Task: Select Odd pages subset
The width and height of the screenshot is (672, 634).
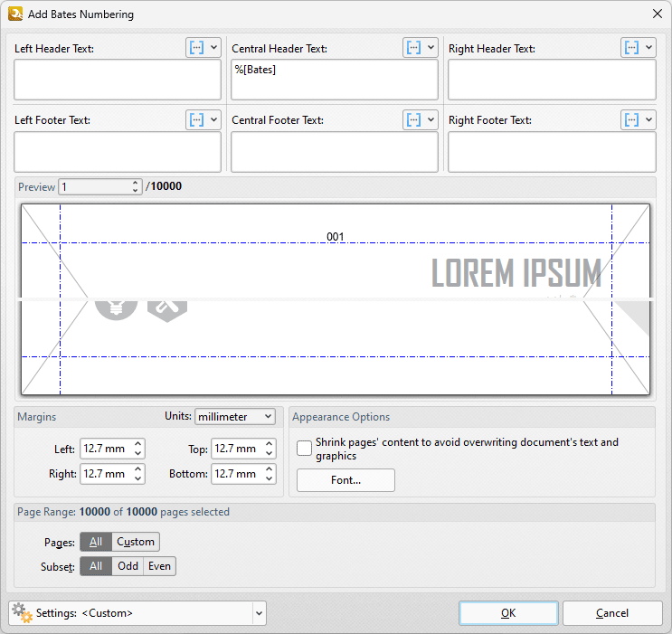Action: [x=128, y=566]
